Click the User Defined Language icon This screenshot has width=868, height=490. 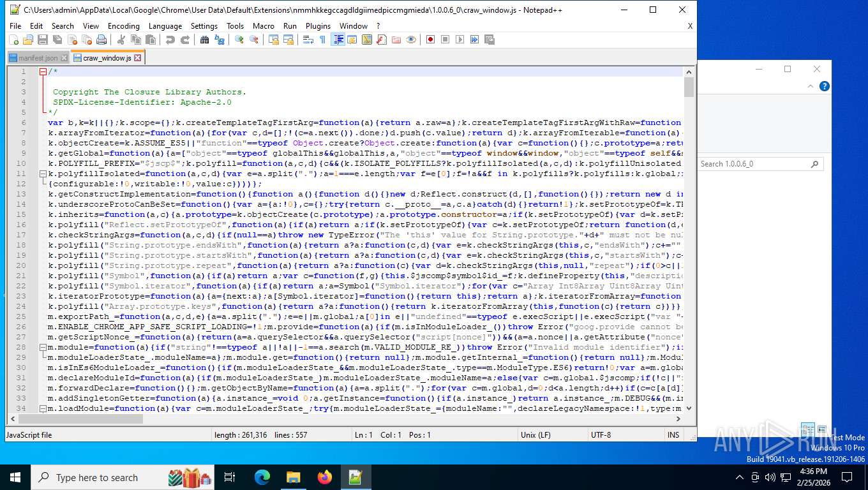pos(352,40)
